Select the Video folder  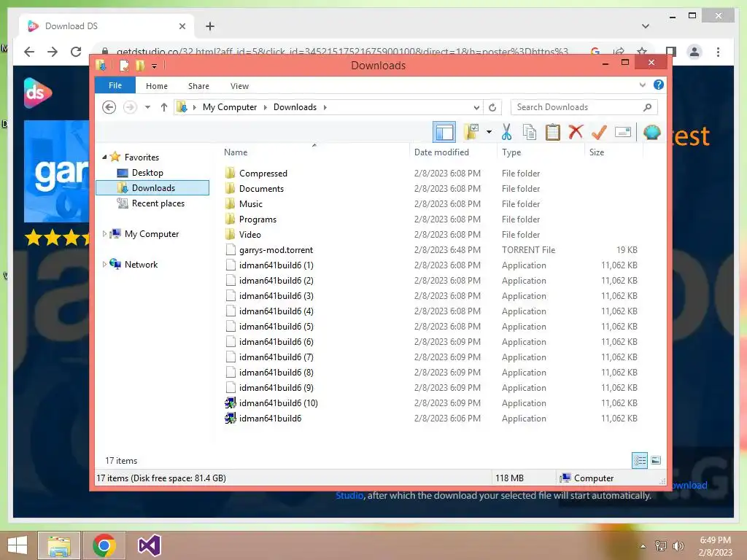249,235
